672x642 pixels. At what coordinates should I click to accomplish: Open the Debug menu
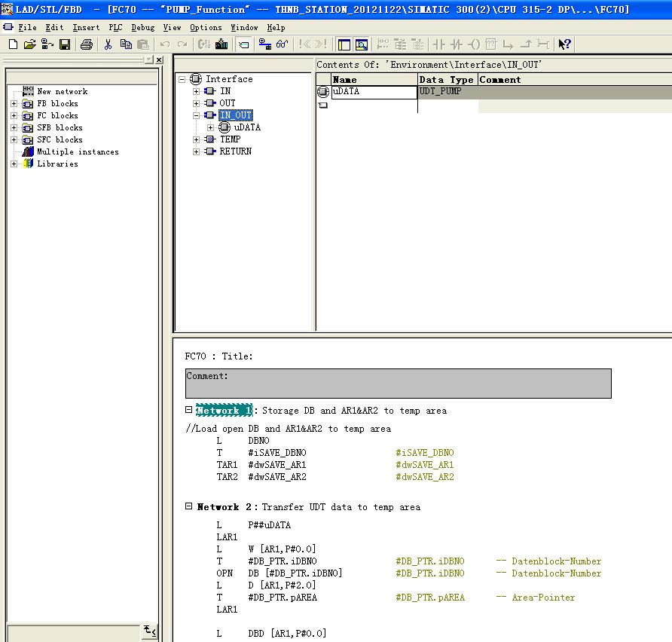tap(142, 27)
